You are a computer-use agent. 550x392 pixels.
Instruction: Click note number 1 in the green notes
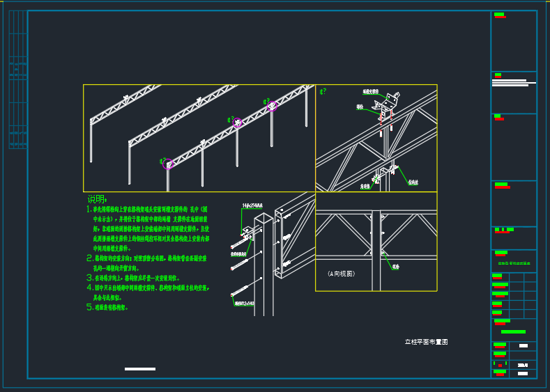(89, 209)
